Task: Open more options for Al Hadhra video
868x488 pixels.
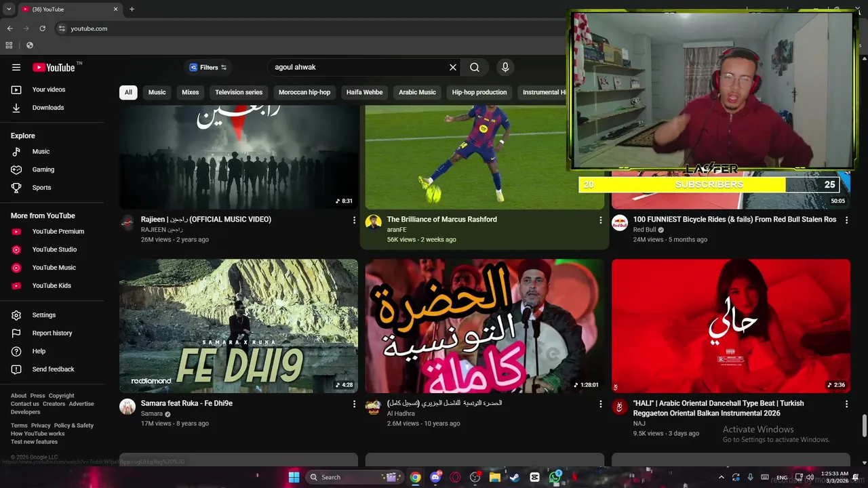Action: pyautogui.click(x=600, y=404)
